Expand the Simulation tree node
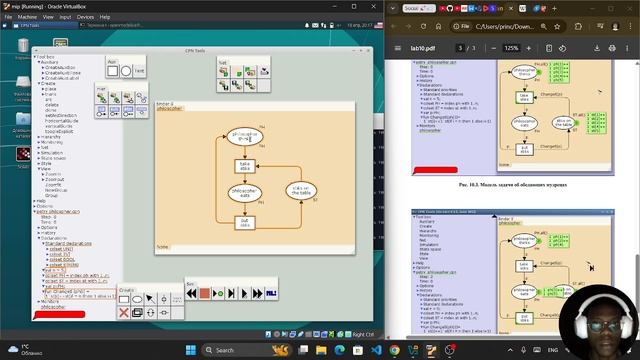The image size is (640, 360). pos(39,153)
